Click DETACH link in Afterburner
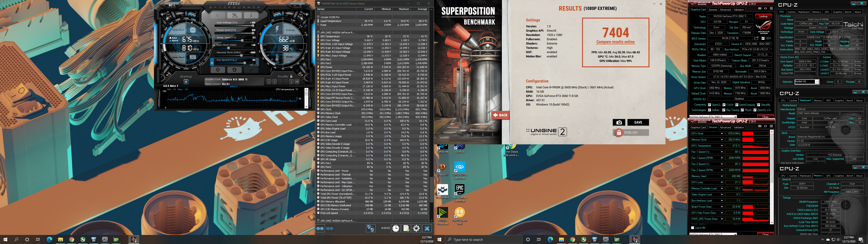Screen dimensions: 868x244 click(x=234, y=87)
